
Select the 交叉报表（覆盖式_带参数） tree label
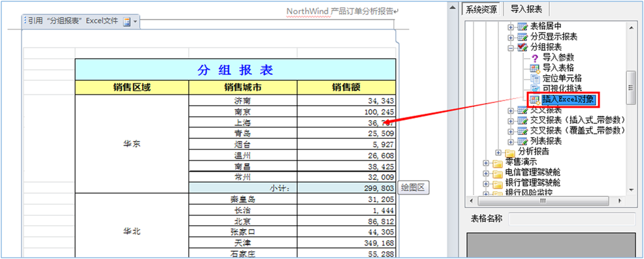pyautogui.click(x=577, y=130)
